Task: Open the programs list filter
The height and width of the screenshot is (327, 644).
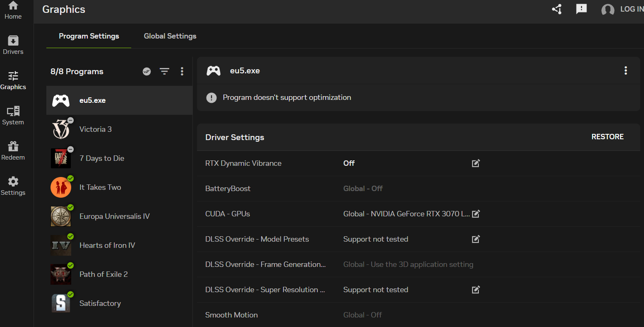Action: [x=164, y=71]
